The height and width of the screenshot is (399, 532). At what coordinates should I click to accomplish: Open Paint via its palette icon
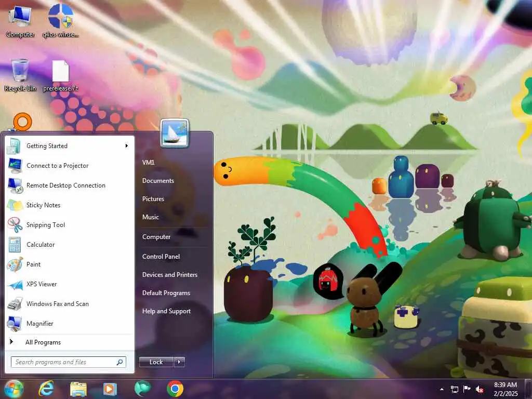pos(15,264)
